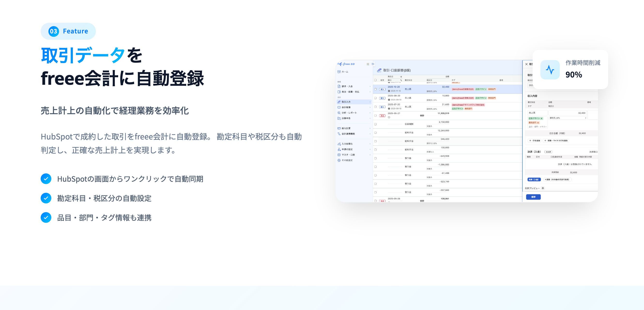Click the + 控除・マイナス行を追加 button
The image size is (644, 310).
(x=556, y=140)
